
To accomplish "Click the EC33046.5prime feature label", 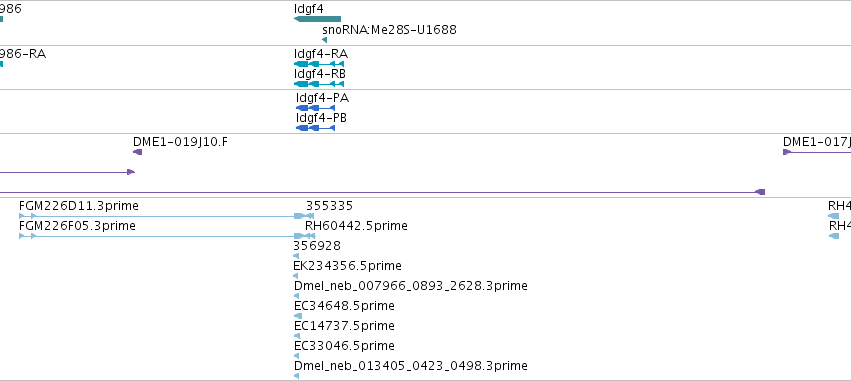I will pyautogui.click(x=344, y=346).
